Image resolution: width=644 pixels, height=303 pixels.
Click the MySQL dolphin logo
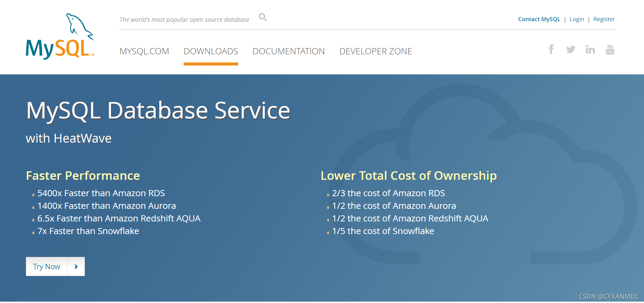60,36
